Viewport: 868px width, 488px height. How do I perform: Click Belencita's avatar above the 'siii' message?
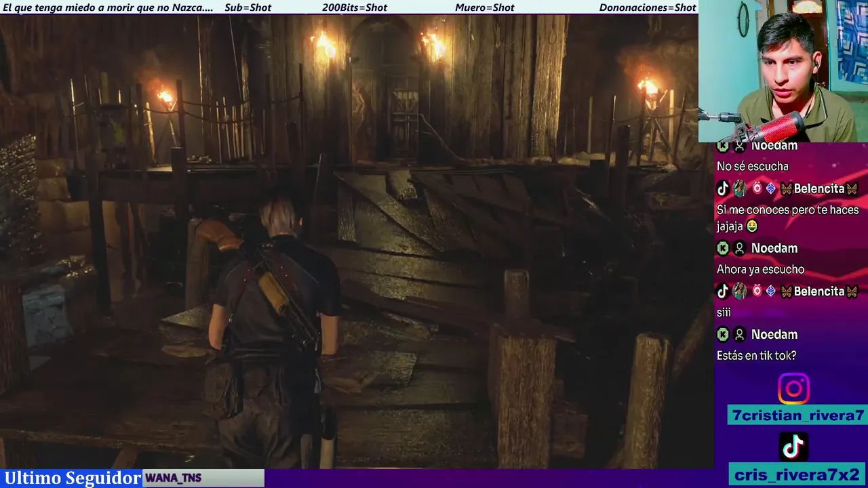(740, 291)
